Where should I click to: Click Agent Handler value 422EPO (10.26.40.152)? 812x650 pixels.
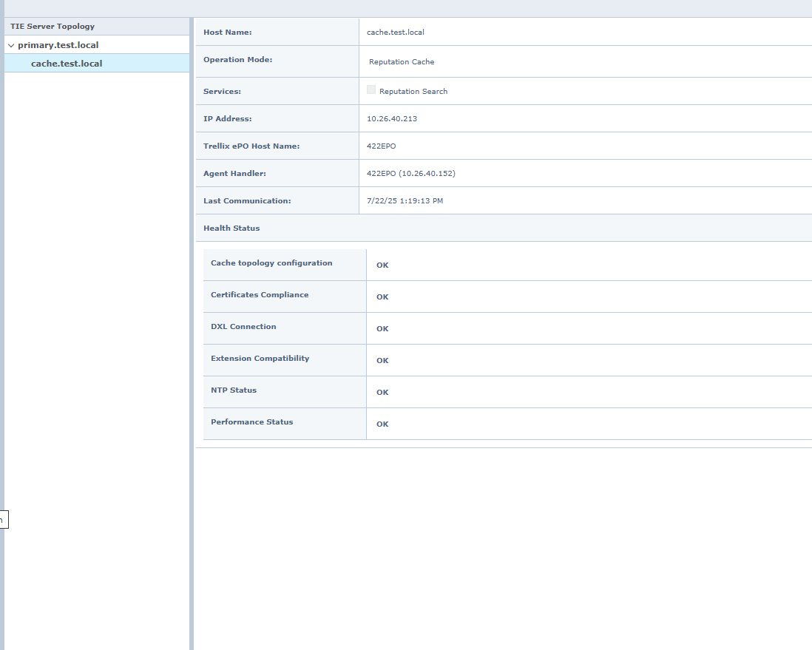[x=411, y=174]
